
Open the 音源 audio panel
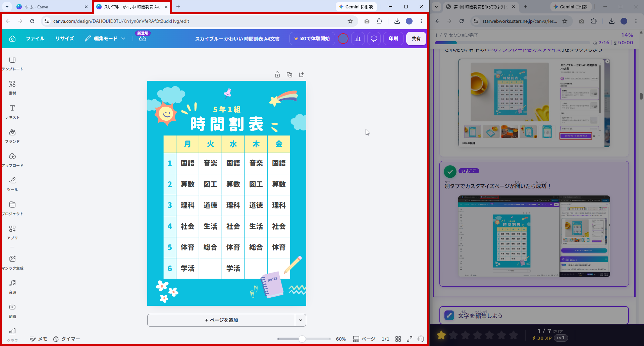coord(12,287)
